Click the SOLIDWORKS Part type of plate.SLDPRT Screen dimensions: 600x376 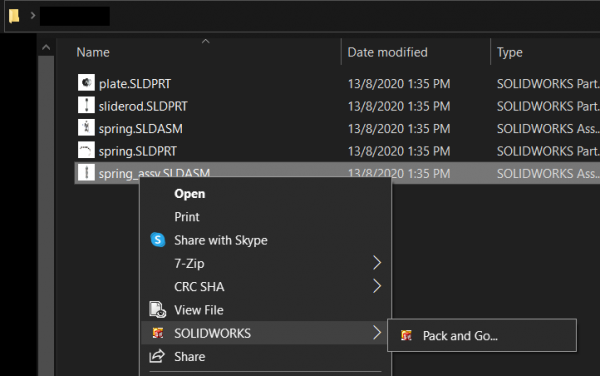(548, 84)
